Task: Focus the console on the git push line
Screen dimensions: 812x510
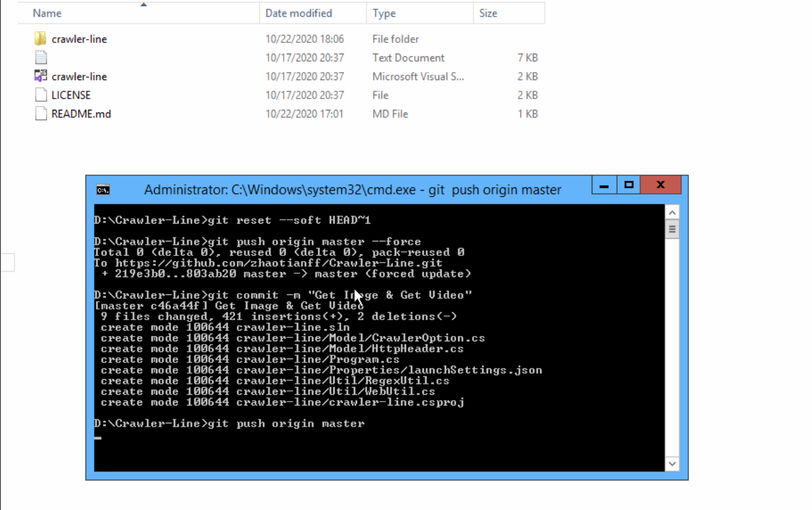Action: (284, 423)
